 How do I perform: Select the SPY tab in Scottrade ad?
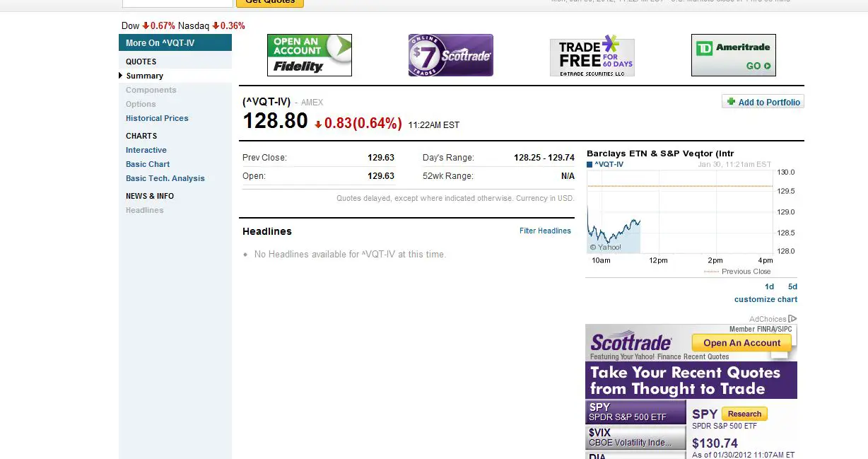(635, 412)
